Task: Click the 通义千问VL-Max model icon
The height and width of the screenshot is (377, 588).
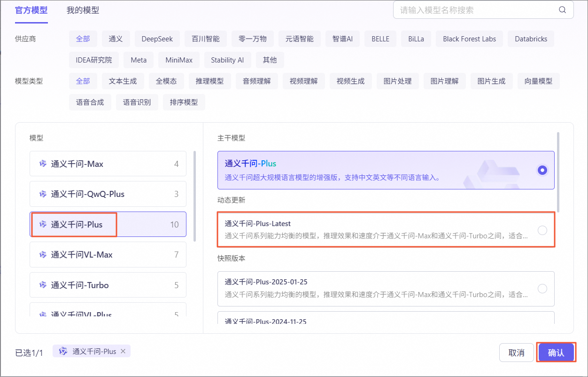Action: [x=43, y=255]
